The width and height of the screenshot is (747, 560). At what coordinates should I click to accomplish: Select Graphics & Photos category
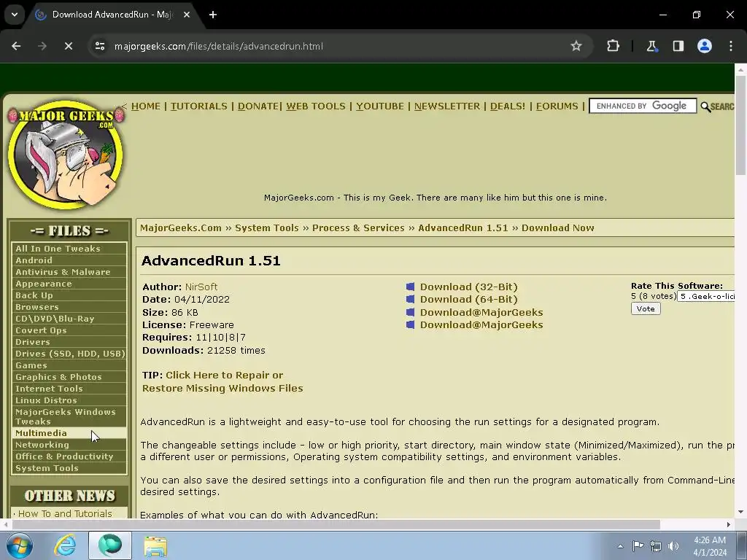point(69,377)
